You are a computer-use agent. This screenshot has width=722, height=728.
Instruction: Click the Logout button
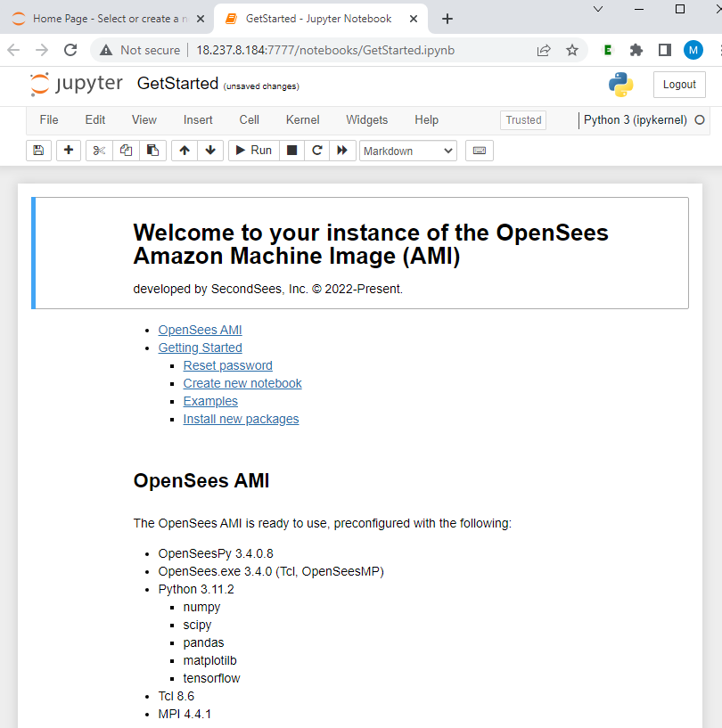[679, 85]
